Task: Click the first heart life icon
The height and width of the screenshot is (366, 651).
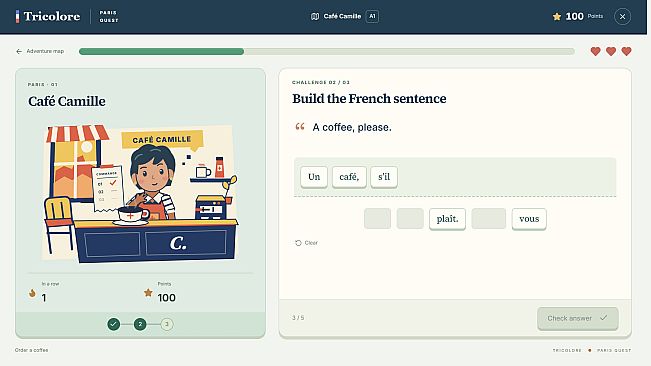Action: tap(595, 51)
